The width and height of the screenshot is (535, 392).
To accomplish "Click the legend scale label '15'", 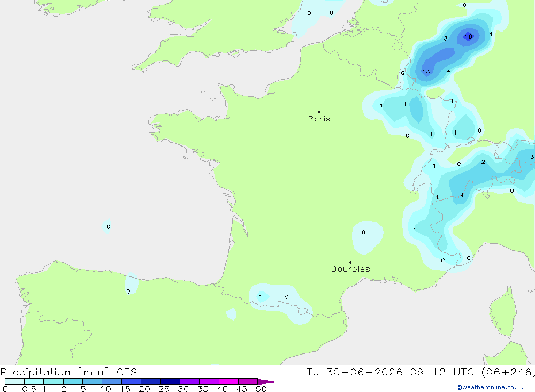I will pos(125,389).
